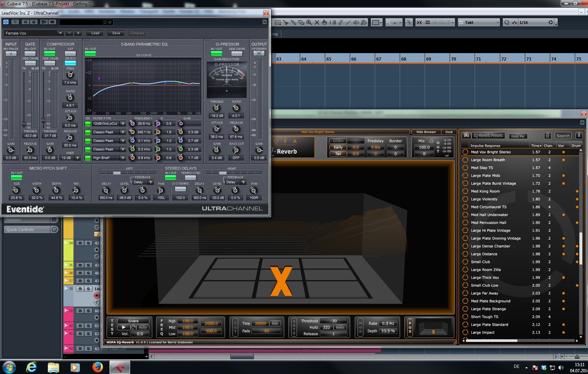Open left feedback Delay dropdown
This screenshot has width=588, height=374.
click(x=150, y=182)
